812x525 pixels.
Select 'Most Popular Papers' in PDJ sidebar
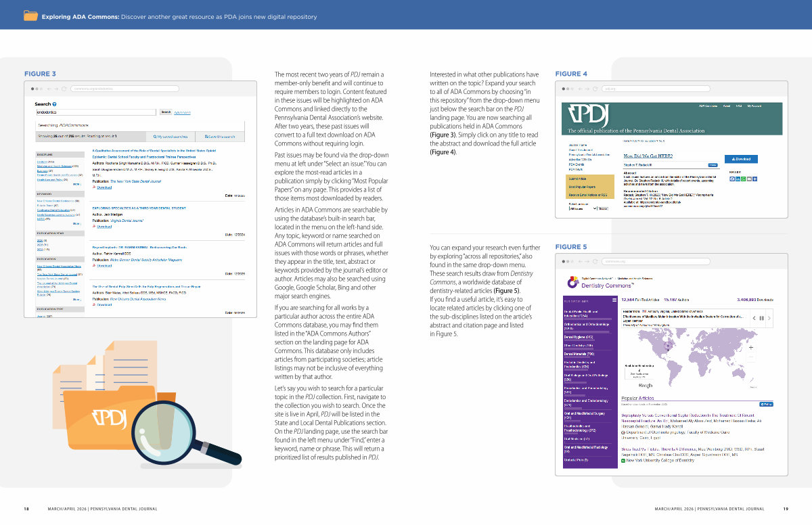582,186
